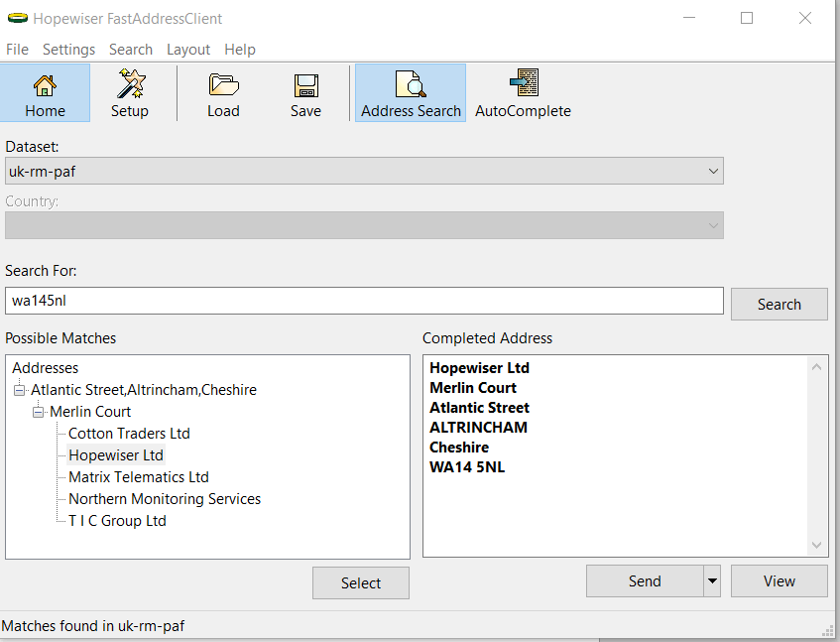The height and width of the screenshot is (642, 840).
Task: Click the WA14 5NL postcode line
Action: (467, 467)
